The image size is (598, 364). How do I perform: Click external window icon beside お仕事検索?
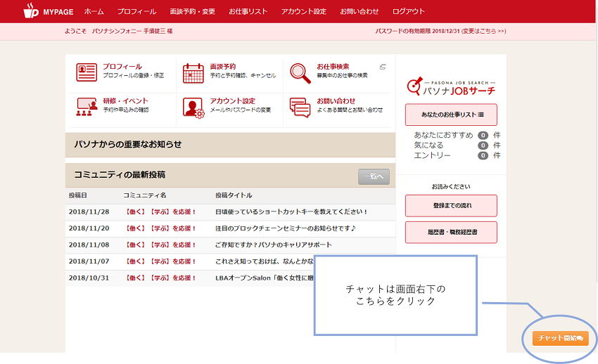coord(383,67)
